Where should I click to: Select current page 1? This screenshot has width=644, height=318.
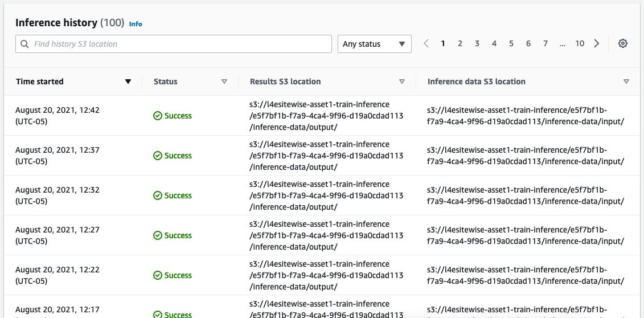(443, 43)
